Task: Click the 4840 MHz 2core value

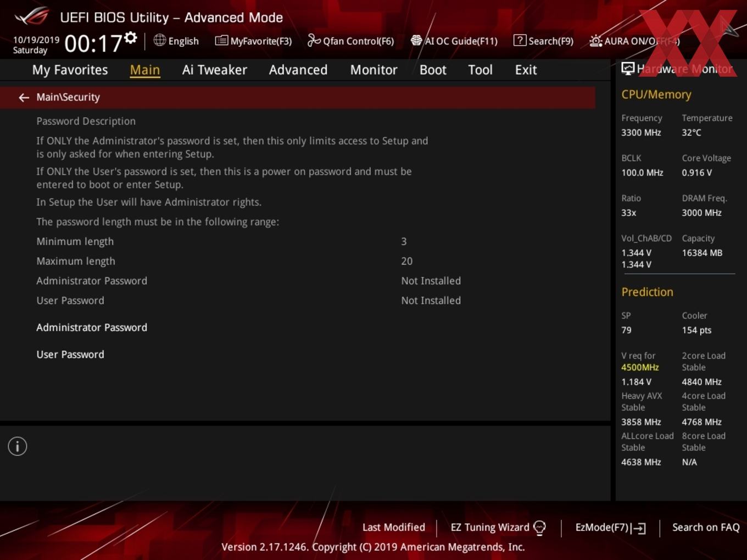Action: [x=701, y=382]
